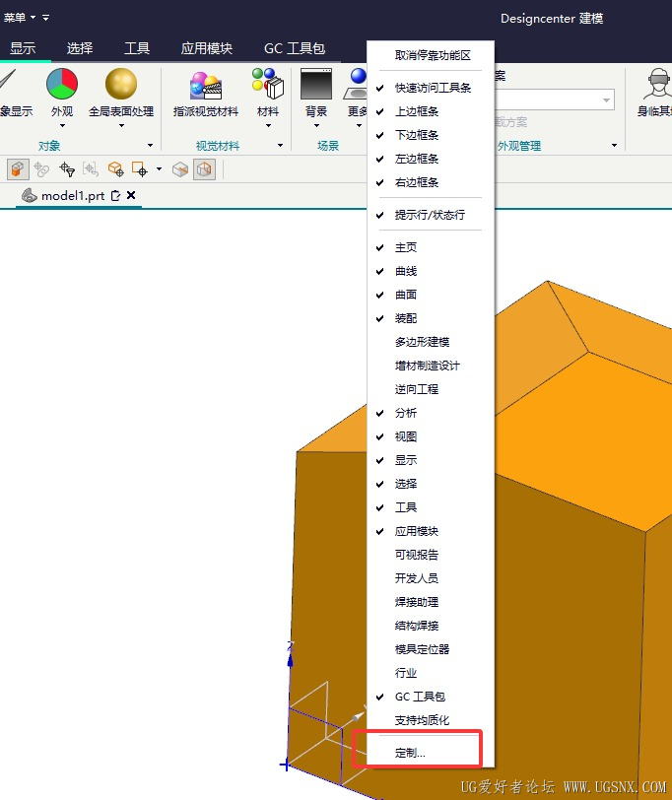672x800 pixels.
Task: Click the More (更多) blue sphere icon
Action: [358, 84]
